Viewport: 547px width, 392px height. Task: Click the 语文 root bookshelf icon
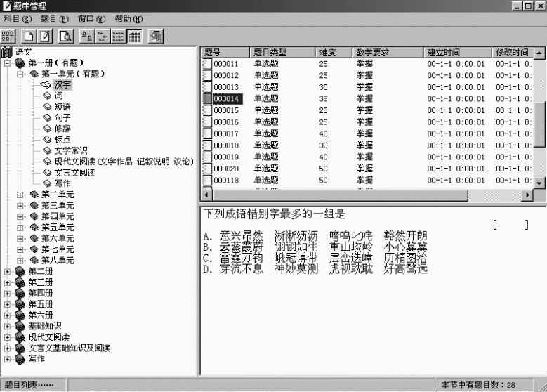tap(7, 52)
